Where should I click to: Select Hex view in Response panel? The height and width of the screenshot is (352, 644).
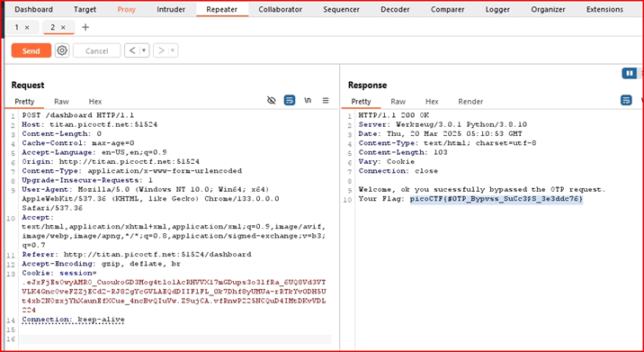point(432,101)
